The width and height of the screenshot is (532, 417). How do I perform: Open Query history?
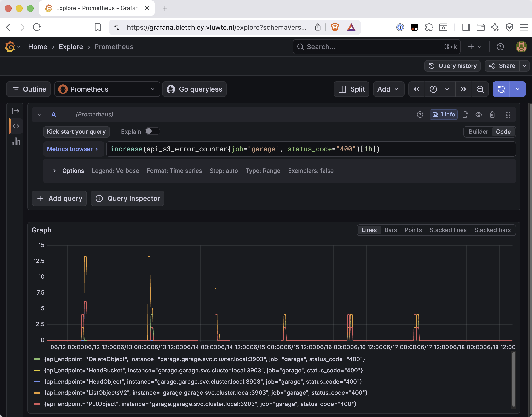pos(452,66)
